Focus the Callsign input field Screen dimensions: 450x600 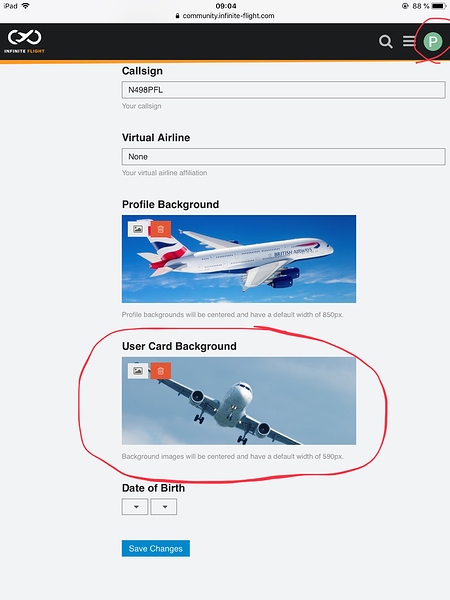pos(284,90)
